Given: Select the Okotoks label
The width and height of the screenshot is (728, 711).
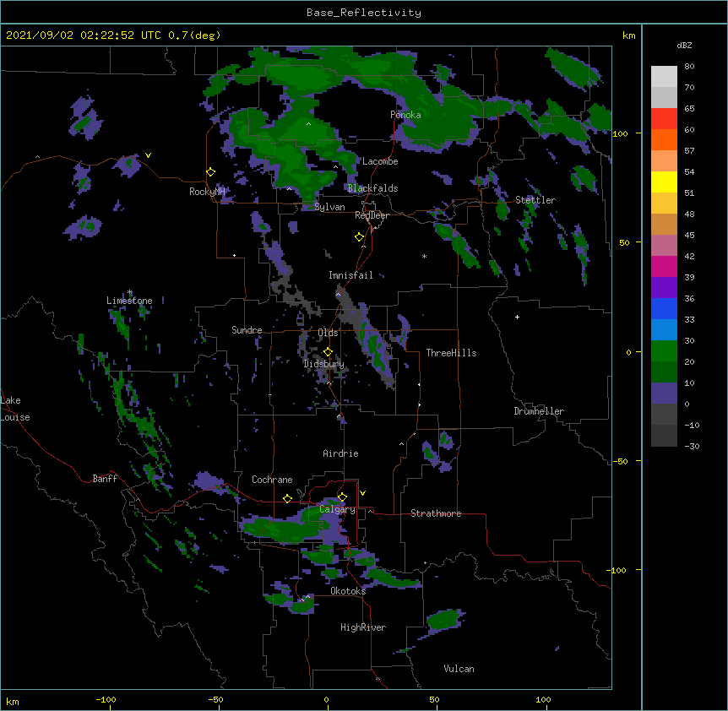Looking at the screenshot, I should [x=348, y=591].
